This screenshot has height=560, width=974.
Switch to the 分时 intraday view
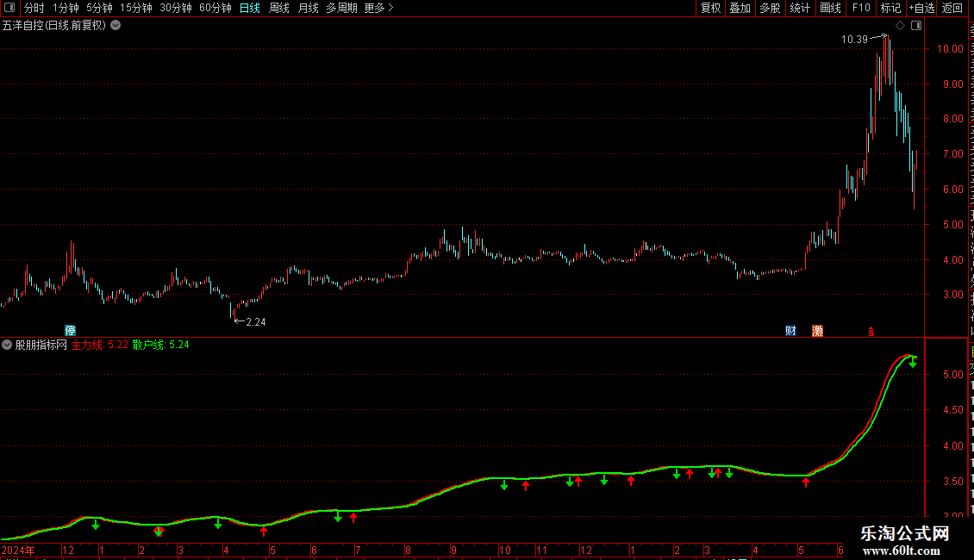(34, 8)
